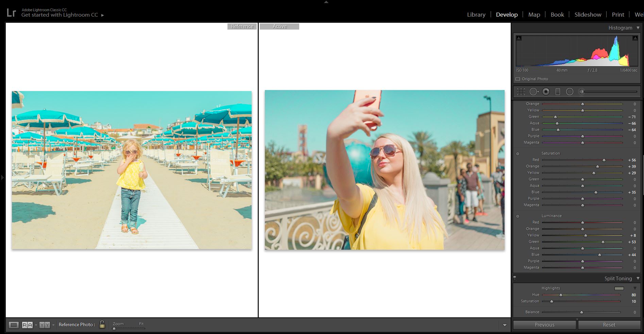Click the Saturation Red value +56
This screenshot has width=644, height=334.
click(x=632, y=160)
